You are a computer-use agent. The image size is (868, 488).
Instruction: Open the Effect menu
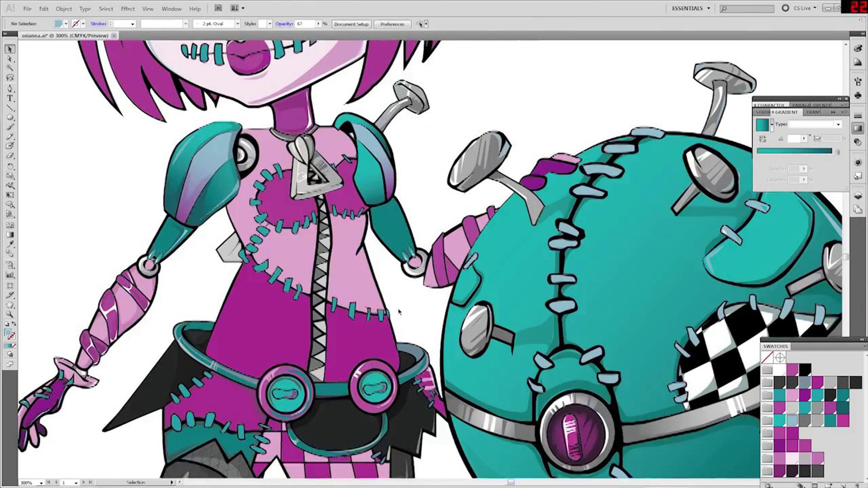pyautogui.click(x=127, y=9)
